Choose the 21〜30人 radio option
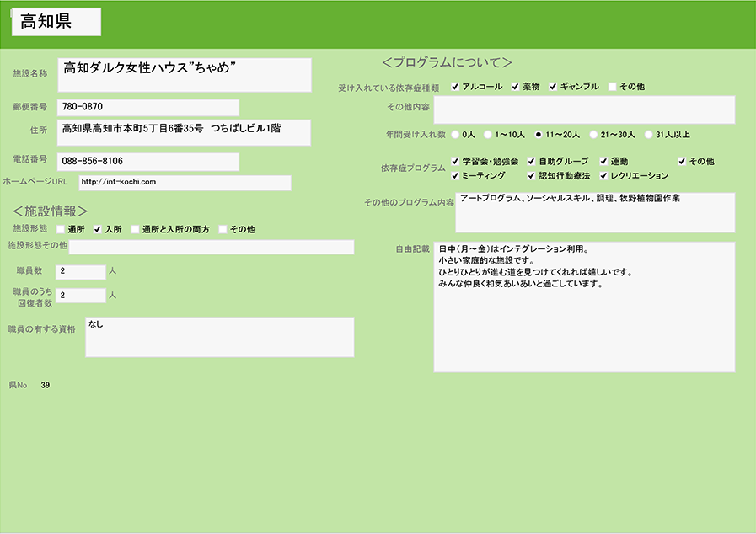756x534 pixels. click(593, 134)
